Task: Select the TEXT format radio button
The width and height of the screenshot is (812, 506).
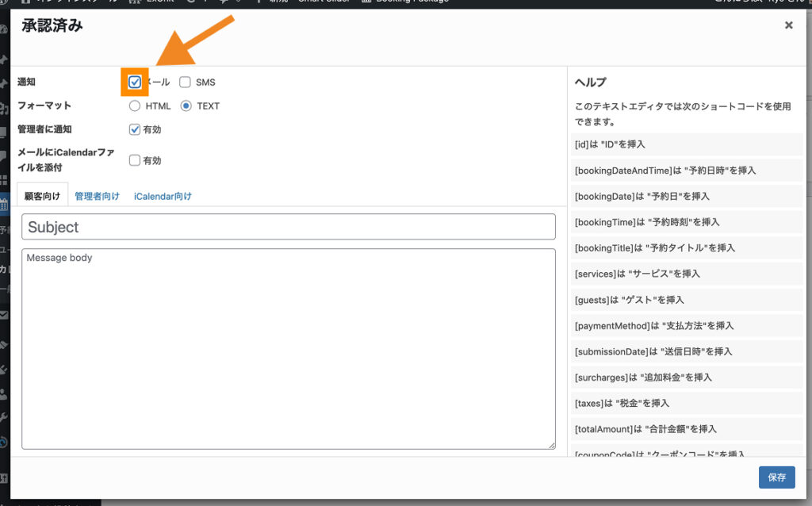Action: tap(186, 105)
